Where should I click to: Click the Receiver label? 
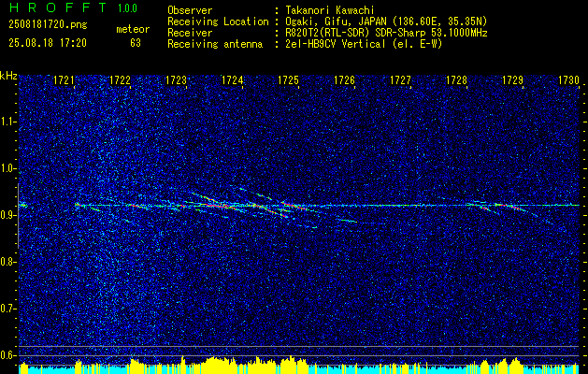190,33
